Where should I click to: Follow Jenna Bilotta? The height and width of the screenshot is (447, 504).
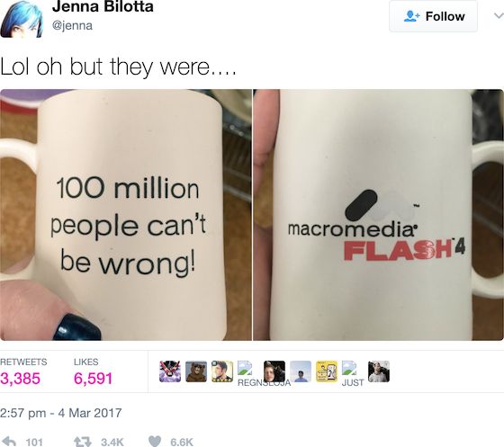pyautogui.click(x=433, y=16)
